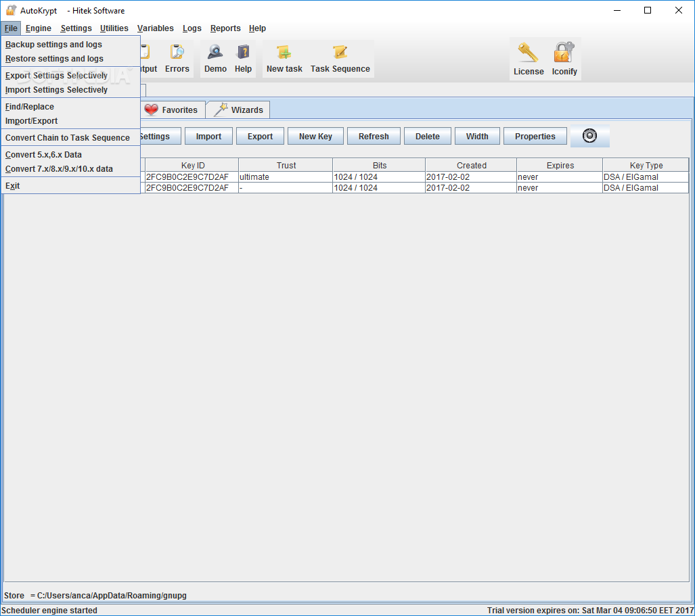The height and width of the screenshot is (616, 695).
Task: Choose Backup settings and logs
Action: point(71,44)
